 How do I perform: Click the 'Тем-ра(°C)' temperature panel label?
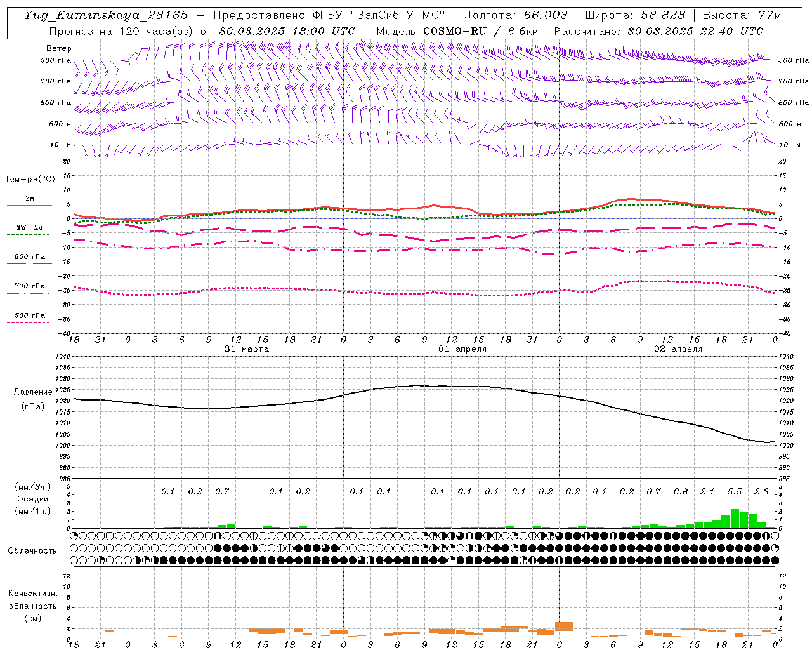tap(30, 180)
